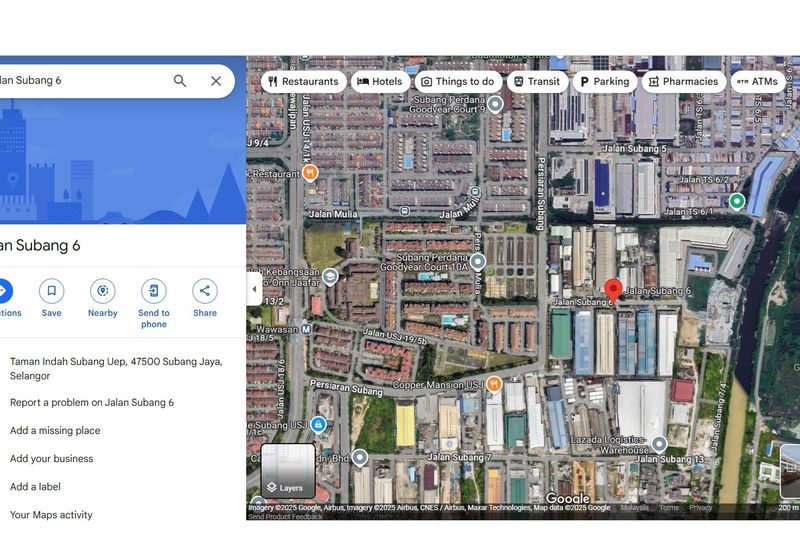Open the Layers map type switcher
Image resolution: width=800 pixels, height=552 pixels.
point(288,471)
